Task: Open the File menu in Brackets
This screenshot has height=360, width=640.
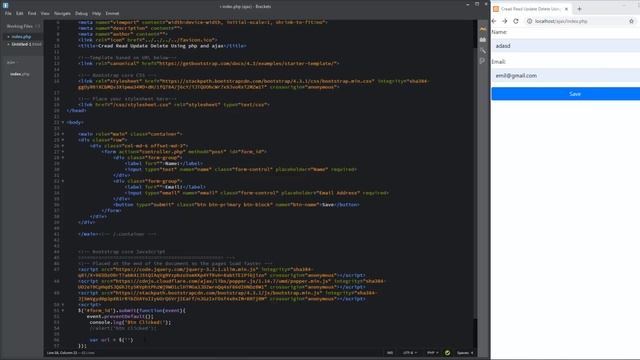Action: 8,13
